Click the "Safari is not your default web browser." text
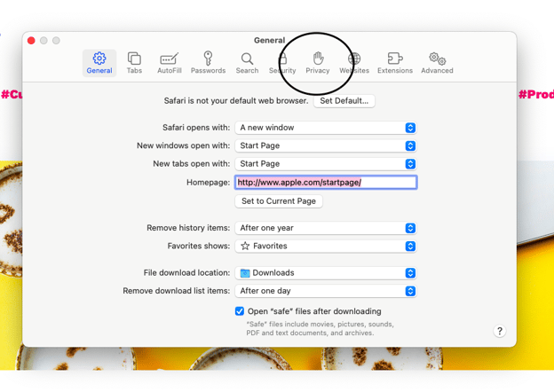This screenshot has height=392, width=554. [x=236, y=101]
